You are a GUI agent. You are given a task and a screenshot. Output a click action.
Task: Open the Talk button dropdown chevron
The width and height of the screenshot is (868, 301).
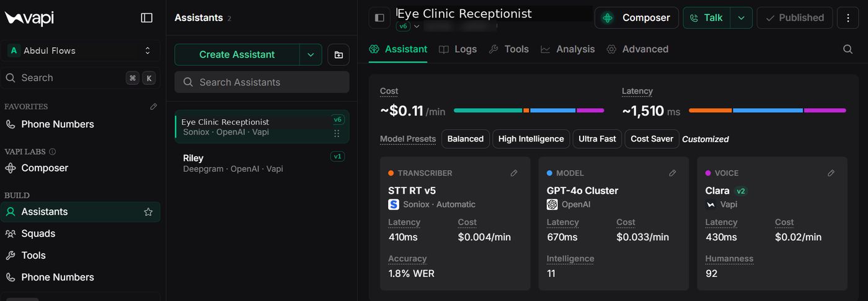(x=741, y=18)
